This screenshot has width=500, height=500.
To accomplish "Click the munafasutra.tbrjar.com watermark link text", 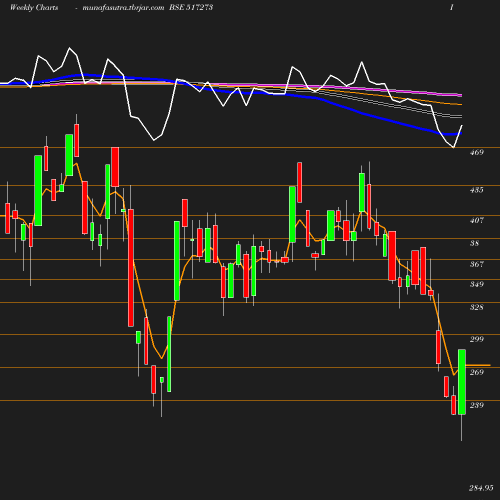I will click(123, 8).
